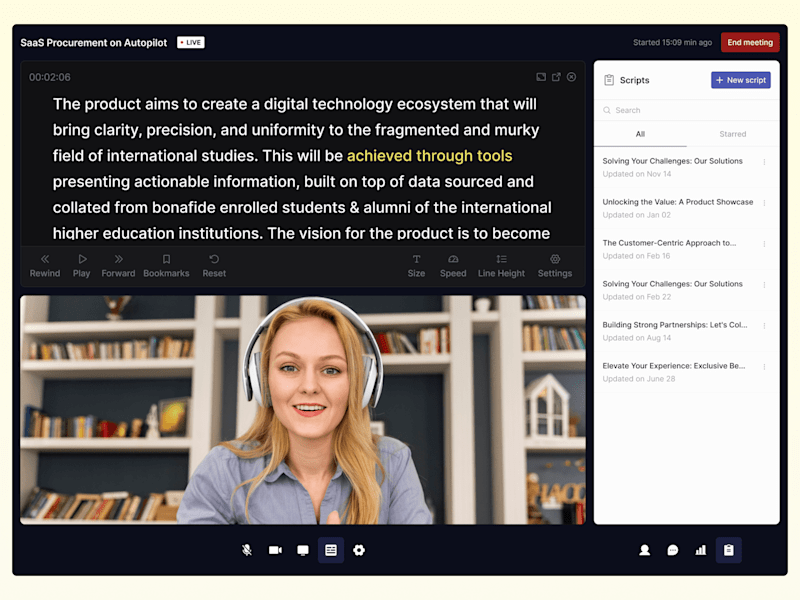Open Bookmarks in teleprompter toolbar
The image size is (800, 600).
coord(166,266)
